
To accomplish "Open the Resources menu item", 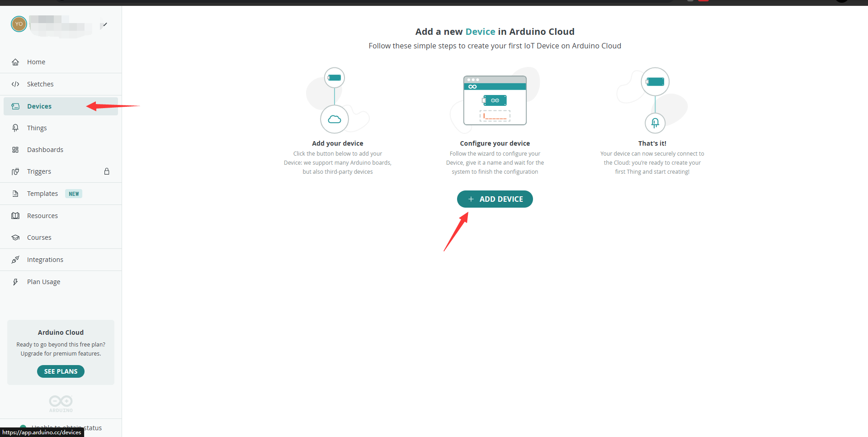I will 61,216.
